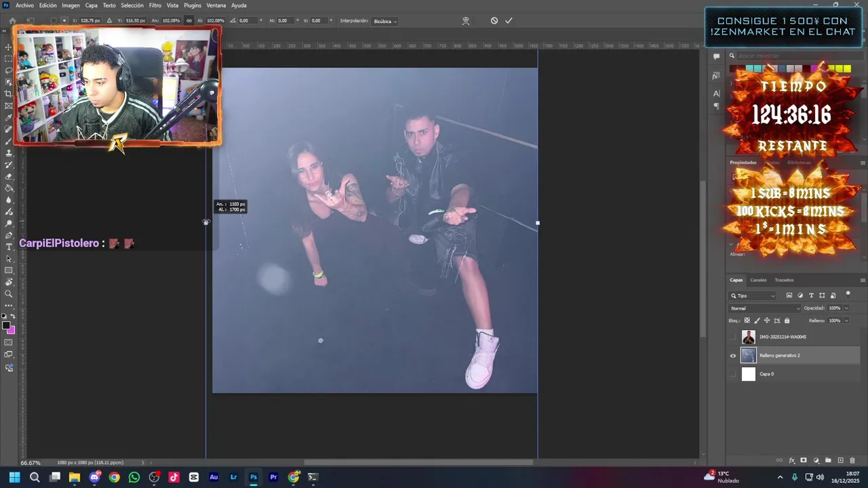Expand the Opacidad slider arrow
The height and width of the screenshot is (488, 868).
pyautogui.click(x=846, y=308)
